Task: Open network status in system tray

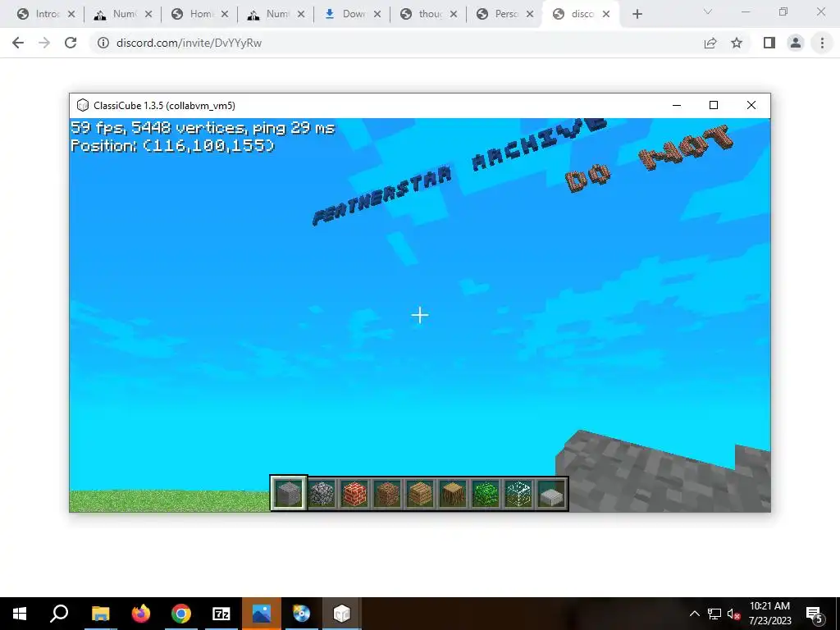Action: point(714,614)
